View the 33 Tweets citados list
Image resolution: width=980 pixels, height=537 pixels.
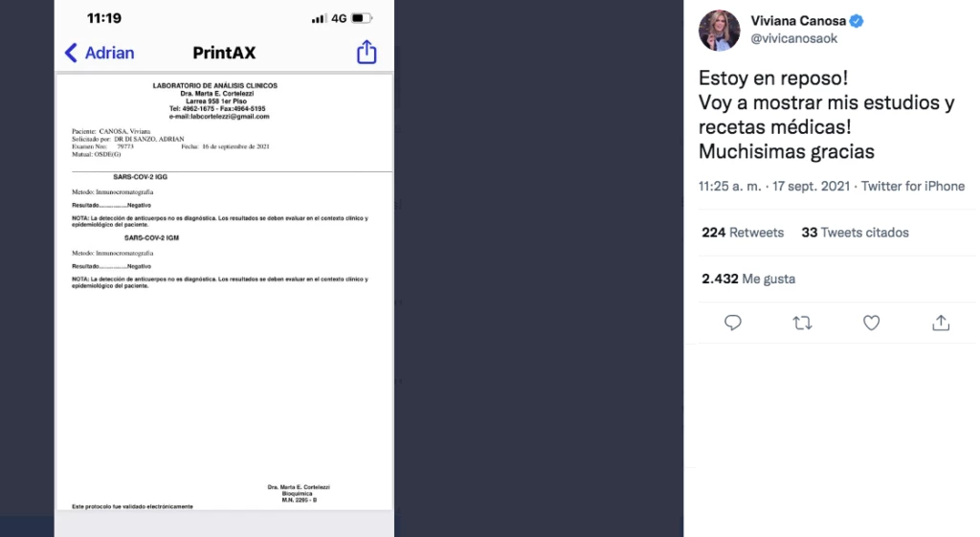[855, 233]
